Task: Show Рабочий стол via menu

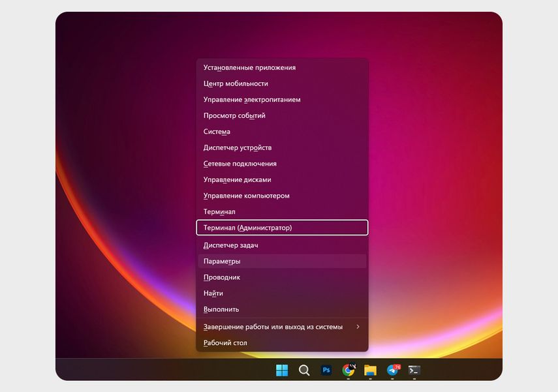Action: pos(282,342)
